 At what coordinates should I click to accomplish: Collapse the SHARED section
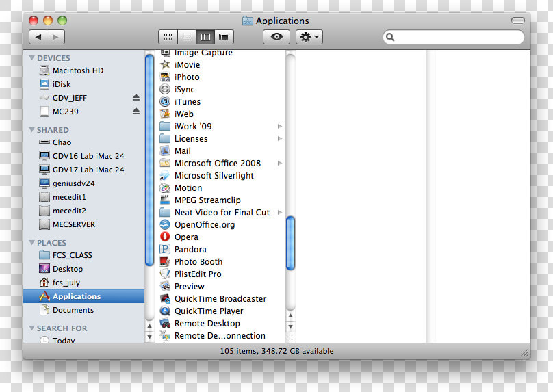31,130
